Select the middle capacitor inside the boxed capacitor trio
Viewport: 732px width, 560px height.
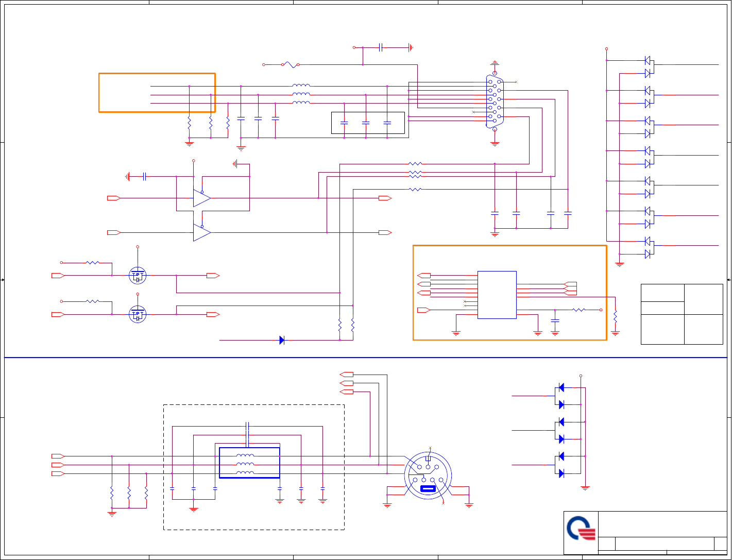point(366,123)
